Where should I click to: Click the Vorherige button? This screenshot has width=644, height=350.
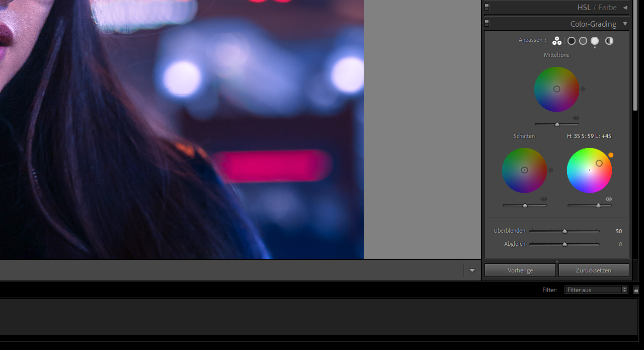coord(520,270)
